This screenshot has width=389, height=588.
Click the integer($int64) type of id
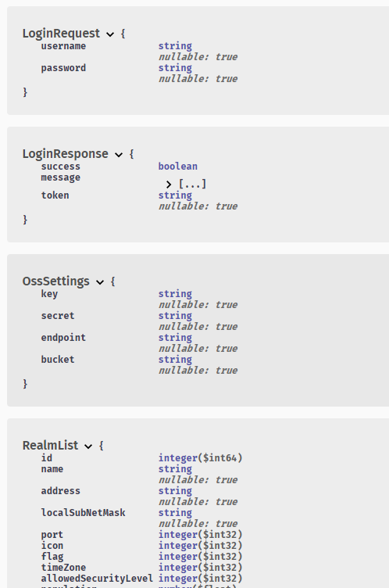pos(200,458)
